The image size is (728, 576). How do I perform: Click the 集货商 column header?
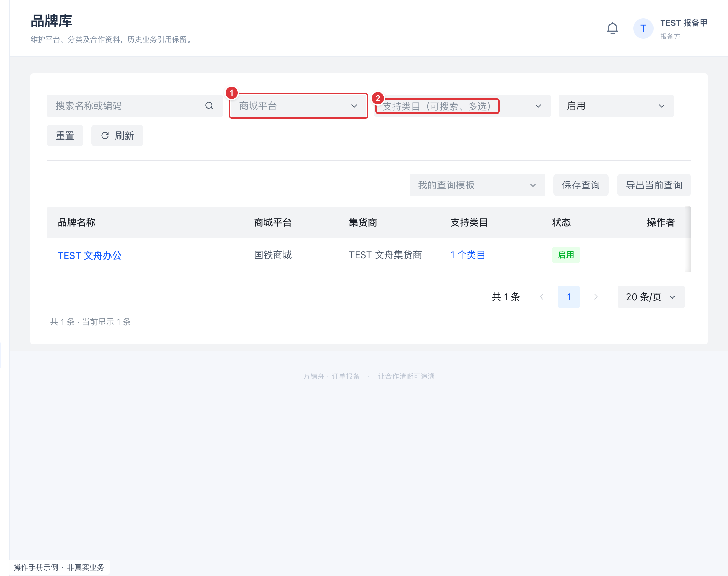(363, 222)
